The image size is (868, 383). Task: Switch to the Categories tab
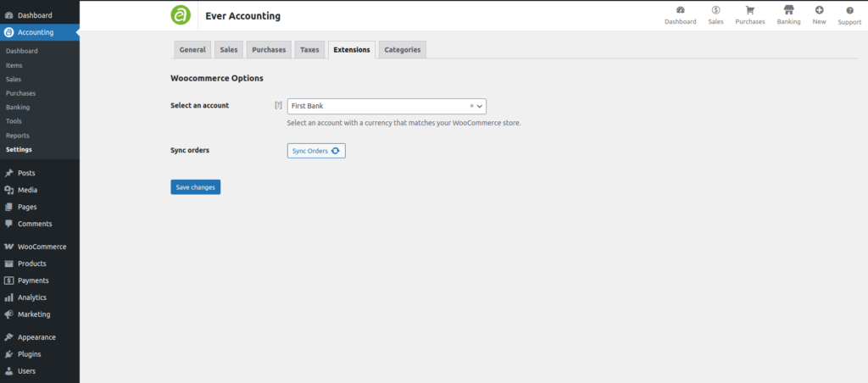[x=403, y=50]
